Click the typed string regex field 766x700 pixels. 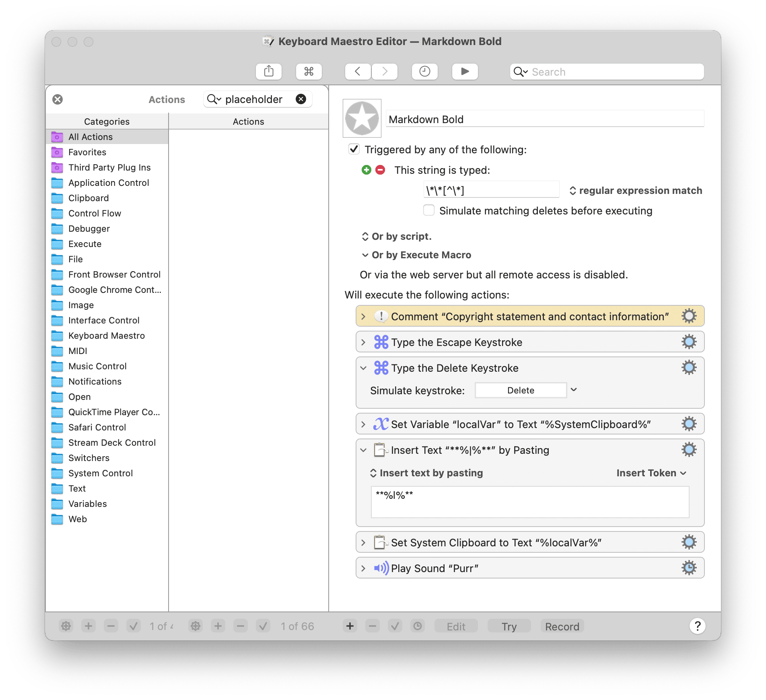click(x=491, y=190)
